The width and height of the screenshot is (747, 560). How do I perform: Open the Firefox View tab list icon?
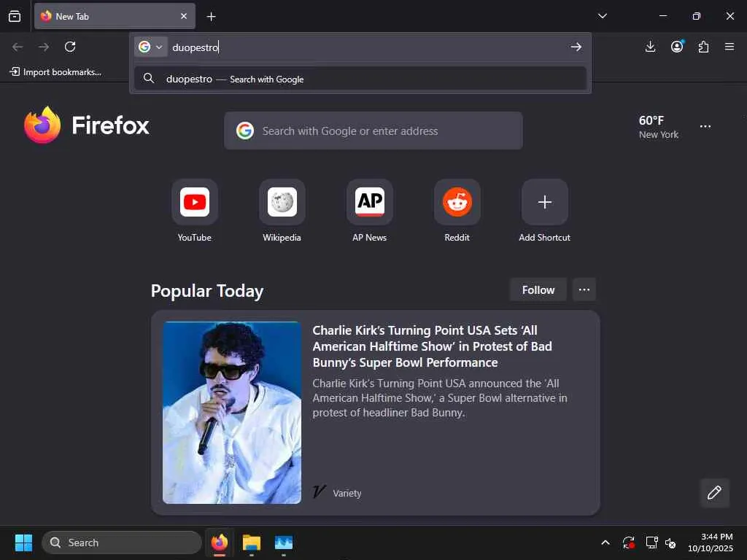[x=15, y=16]
